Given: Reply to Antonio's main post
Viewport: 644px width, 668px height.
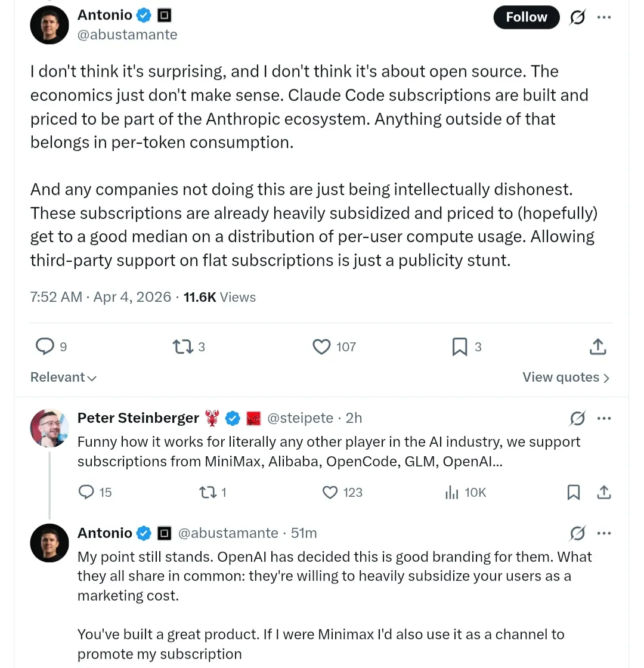Looking at the screenshot, I should point(45,347).
